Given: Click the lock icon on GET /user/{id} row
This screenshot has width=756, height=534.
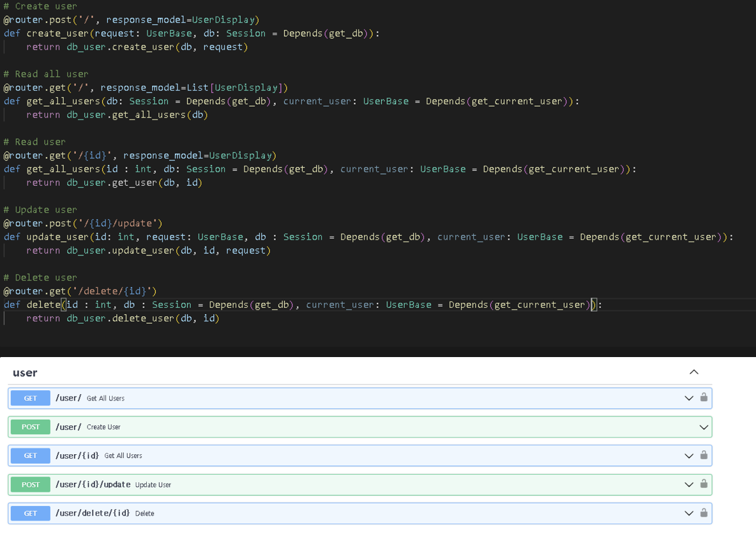Looking at the screenshot, I should (704, 455).
